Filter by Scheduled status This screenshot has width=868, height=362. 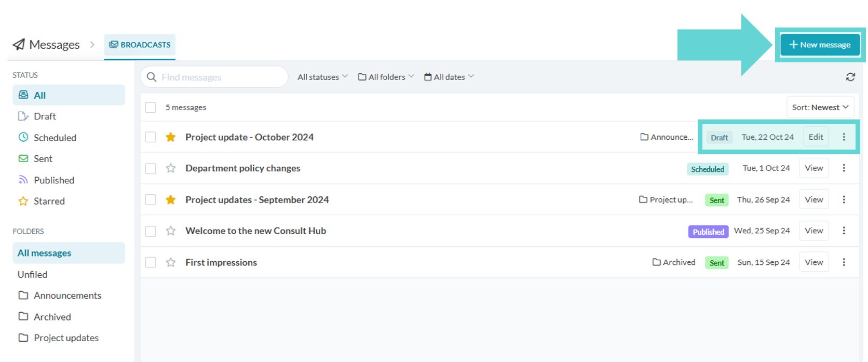point(69,138)
